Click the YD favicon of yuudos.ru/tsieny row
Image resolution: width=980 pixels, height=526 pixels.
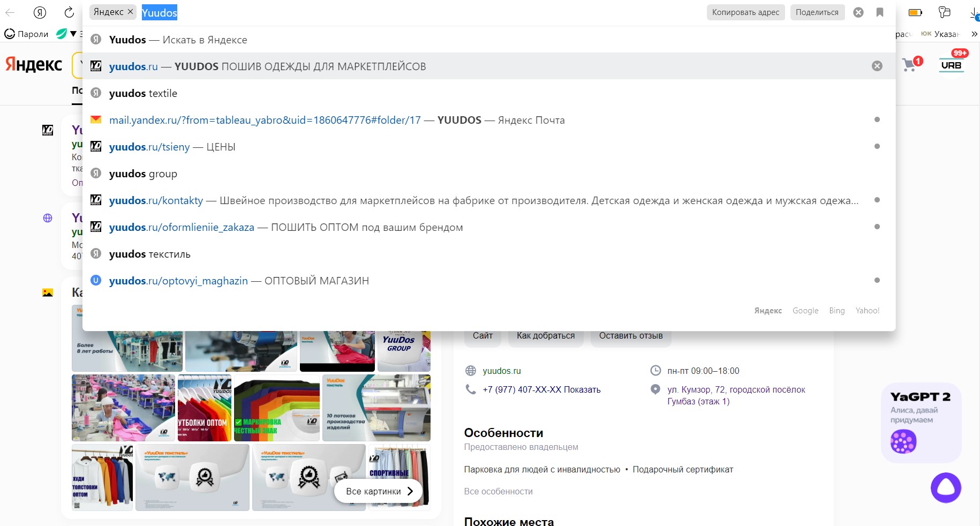pos(96,146)
